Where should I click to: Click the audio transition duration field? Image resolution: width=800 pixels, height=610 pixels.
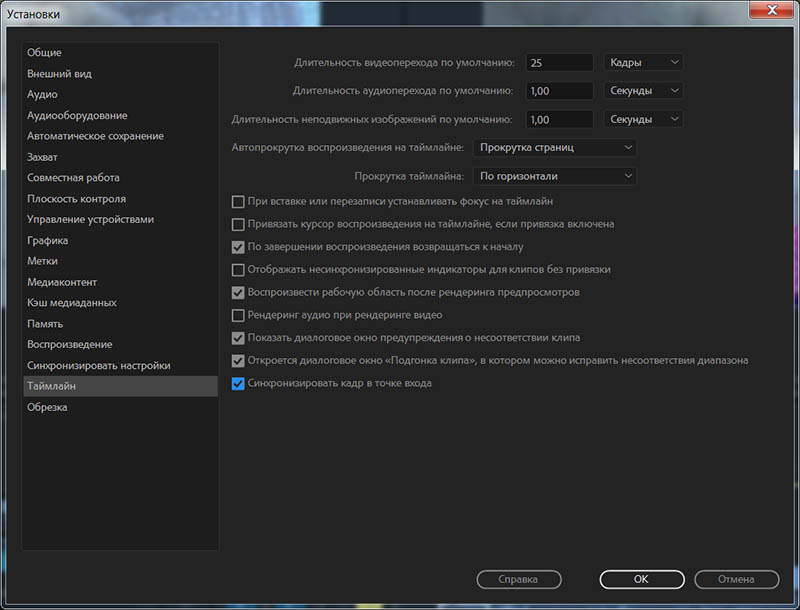(x=559, y=91)
